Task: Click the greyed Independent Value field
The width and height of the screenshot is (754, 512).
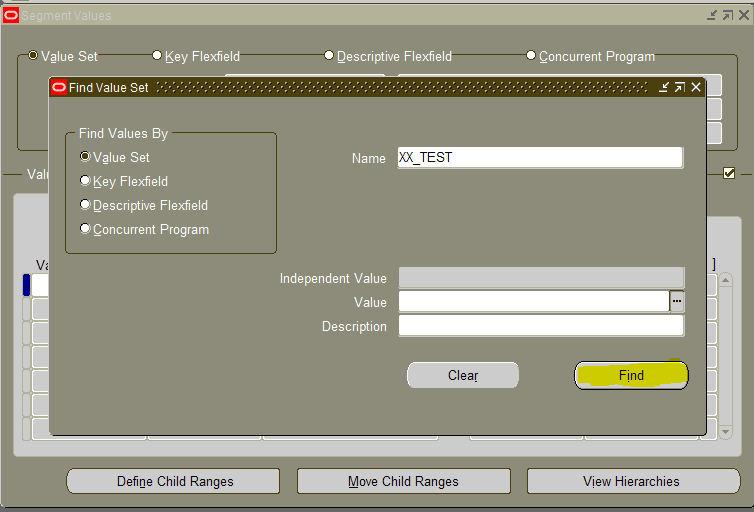Action: pyautogui.click(x=541, y=278)
